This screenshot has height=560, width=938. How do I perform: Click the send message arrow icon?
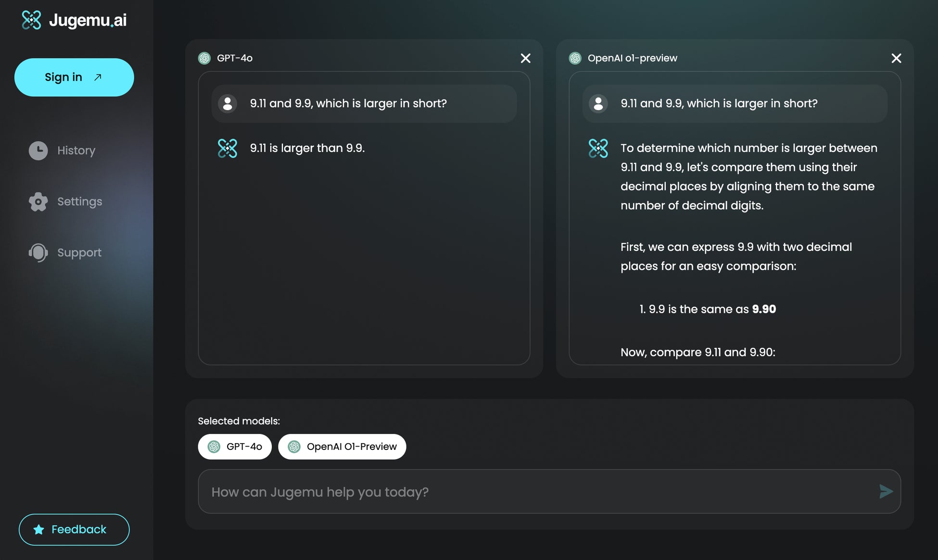pyautogui.click(x=886, y=491)
